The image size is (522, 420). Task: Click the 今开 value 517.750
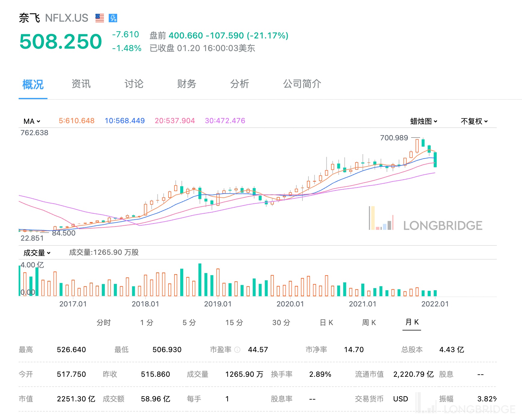click(x=71, y=374)
